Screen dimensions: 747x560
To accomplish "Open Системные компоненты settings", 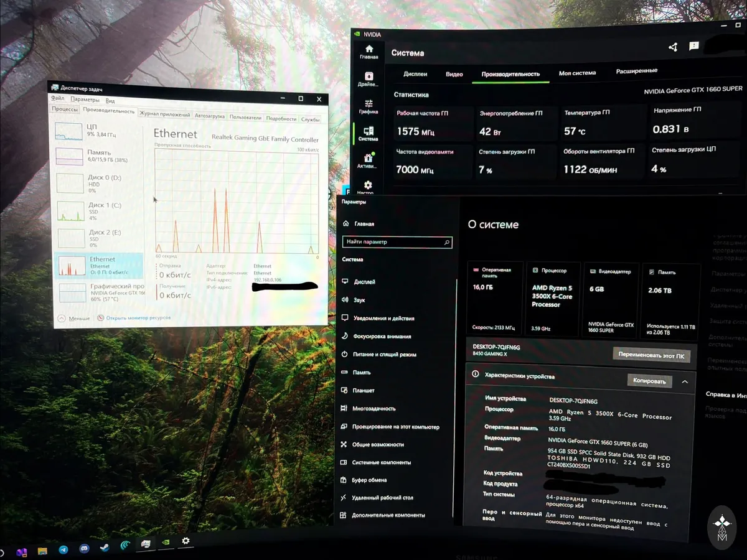I will (376, 462).
